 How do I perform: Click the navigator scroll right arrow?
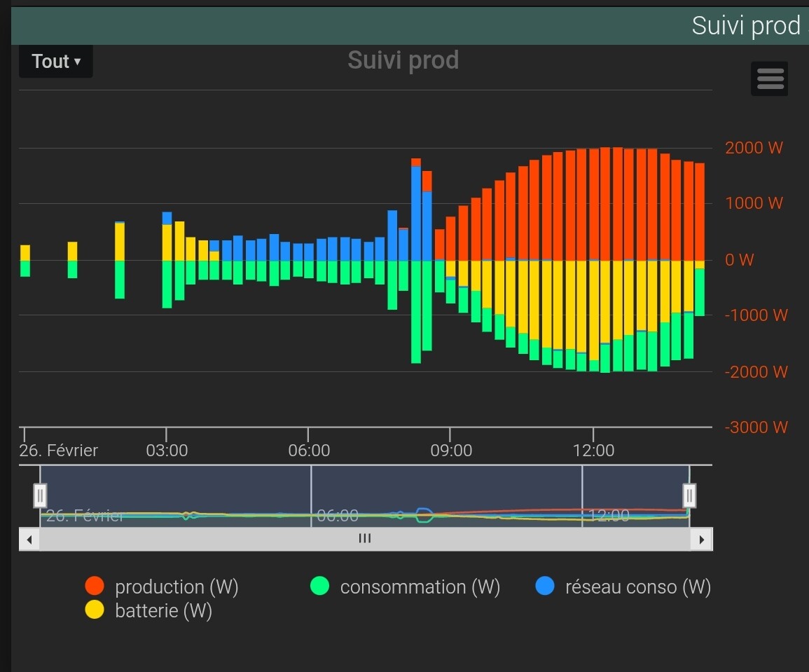click(701, 539)
